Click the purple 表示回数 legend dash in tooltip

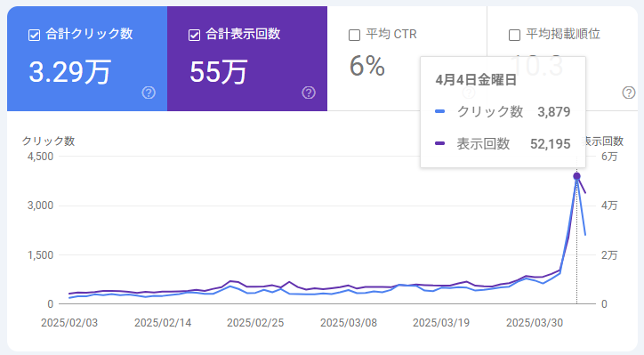point(440,143)
